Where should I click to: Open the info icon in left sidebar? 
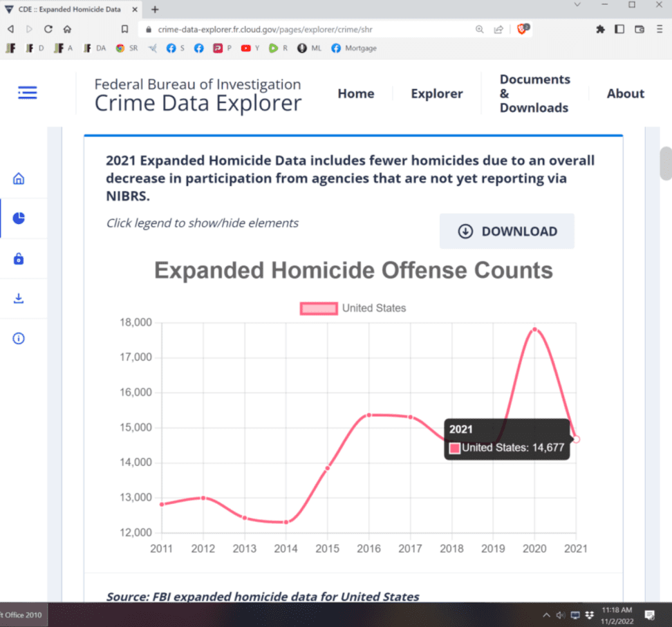click(19, 339)
